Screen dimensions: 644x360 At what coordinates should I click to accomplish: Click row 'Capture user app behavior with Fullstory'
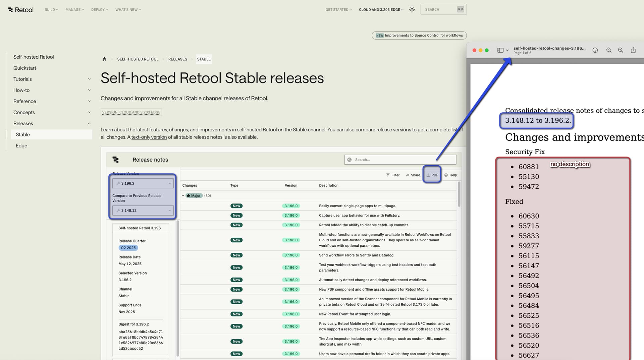coord(318,216)
